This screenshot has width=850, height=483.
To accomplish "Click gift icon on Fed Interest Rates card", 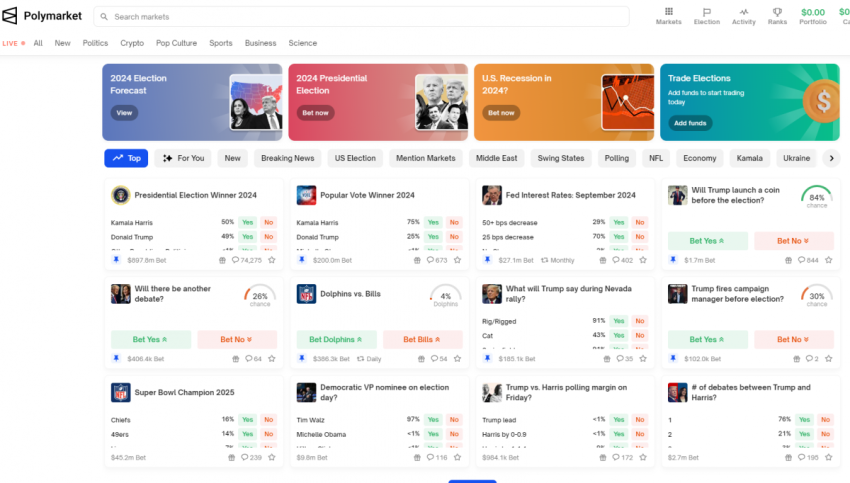I will pos(603,260).
